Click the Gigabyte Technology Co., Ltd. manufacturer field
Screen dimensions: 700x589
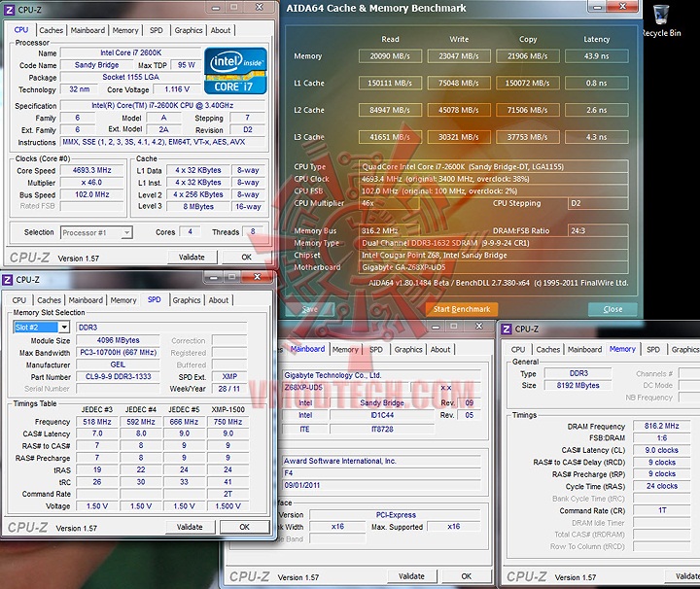pos(382,375)
